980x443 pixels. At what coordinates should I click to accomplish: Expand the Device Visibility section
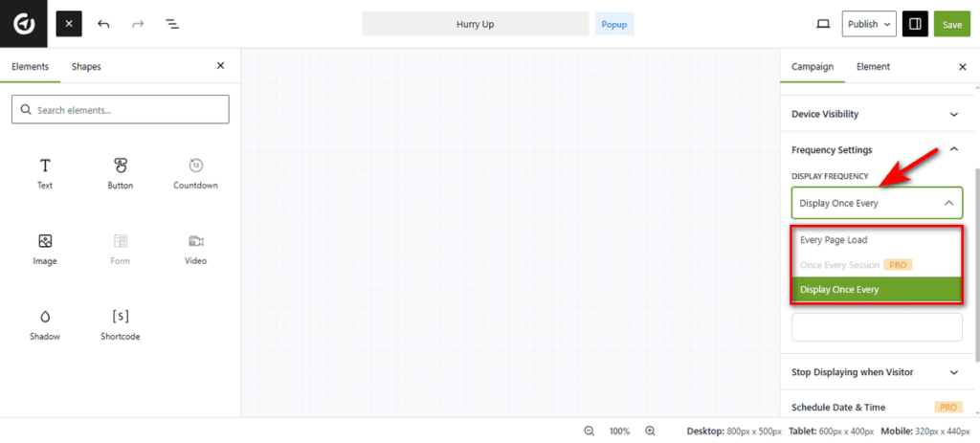[876, 114]
